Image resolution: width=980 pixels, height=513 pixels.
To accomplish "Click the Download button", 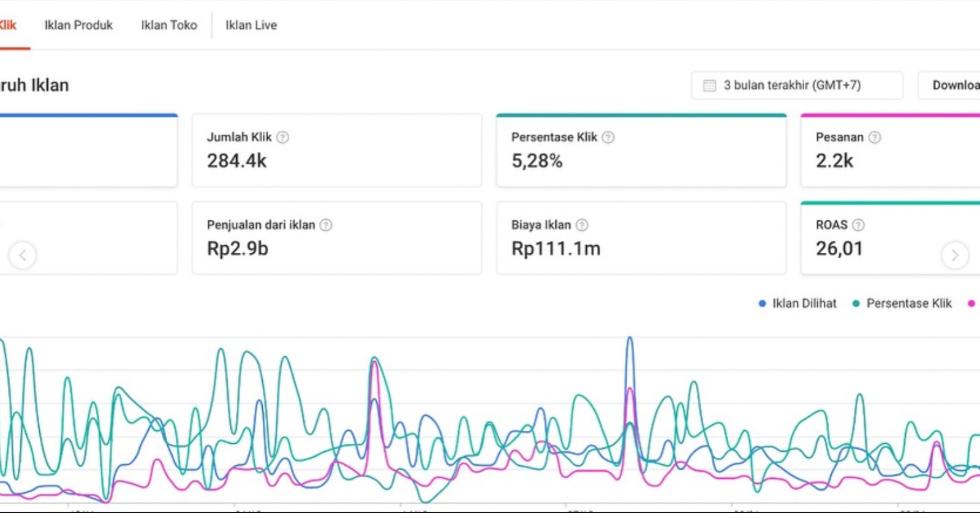I will click(952, 85).
